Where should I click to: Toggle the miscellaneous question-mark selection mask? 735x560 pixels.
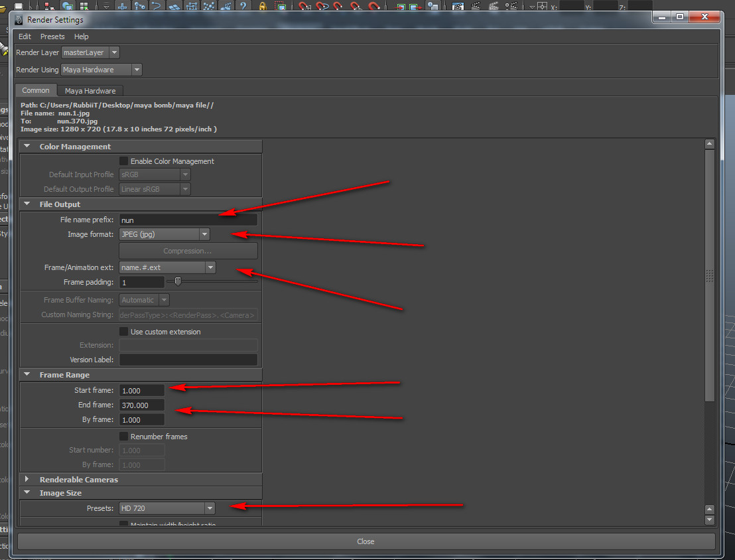pos(243,5)
